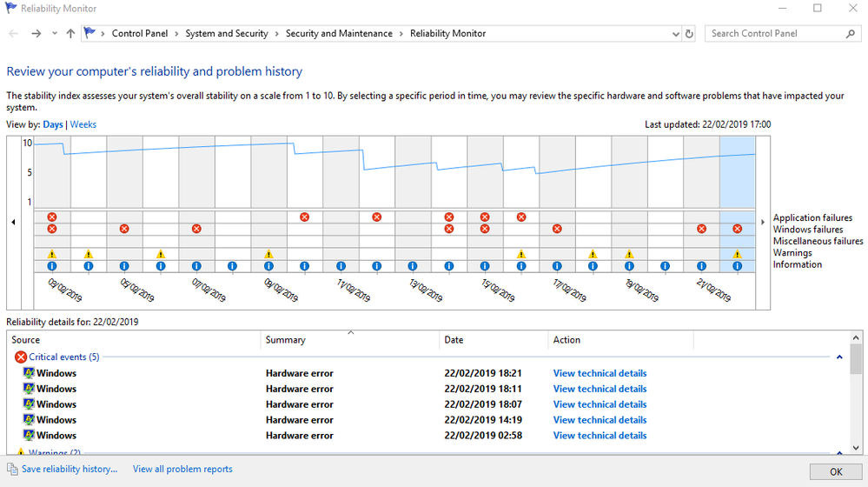Click the red Critical events error icon
This screenshot has width=868, height=487.
pyautogui.click(x=21, y=357)
